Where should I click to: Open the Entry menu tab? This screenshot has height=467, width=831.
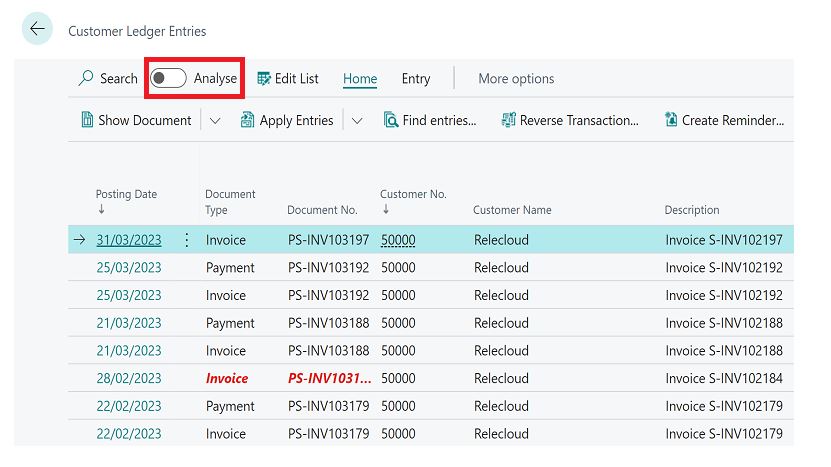click(x=416, y=79)
